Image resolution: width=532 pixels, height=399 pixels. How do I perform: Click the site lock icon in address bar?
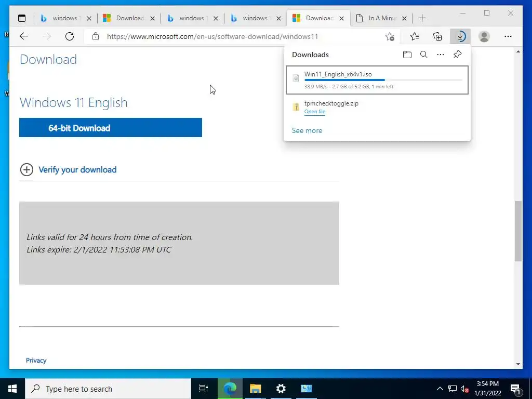tap(96, 36)
